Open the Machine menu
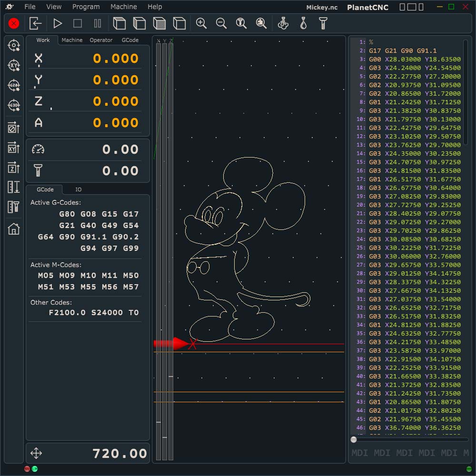The width and height of the screenshot is (476, 476). [124, 7]
